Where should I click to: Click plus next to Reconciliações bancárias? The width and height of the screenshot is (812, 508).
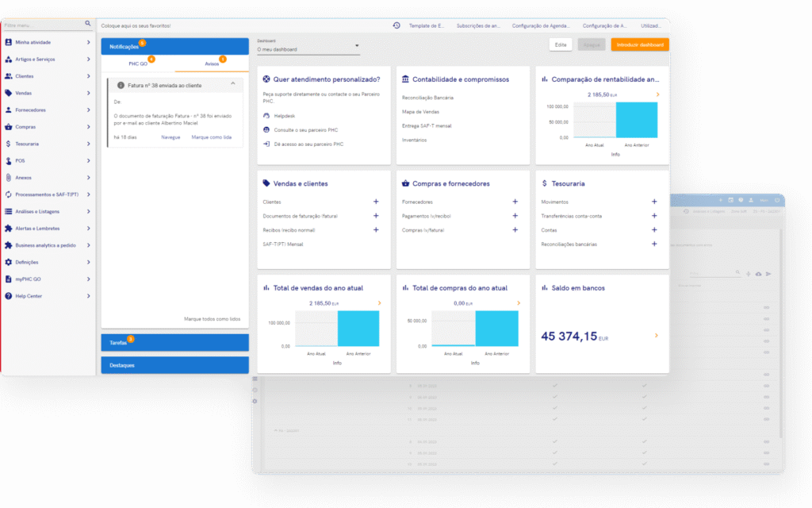(654, 244)
